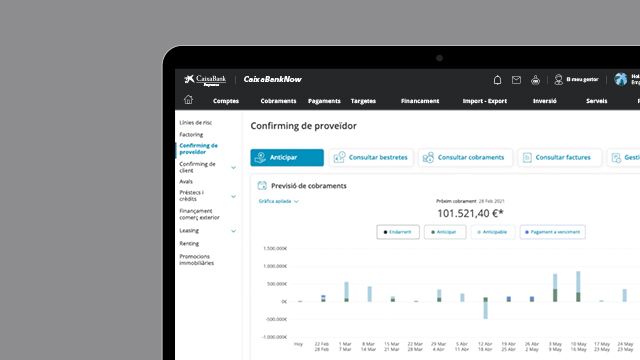Click the calendar icon beside Previsió de cobraments

pyautogui.click(x=262, y=186)
